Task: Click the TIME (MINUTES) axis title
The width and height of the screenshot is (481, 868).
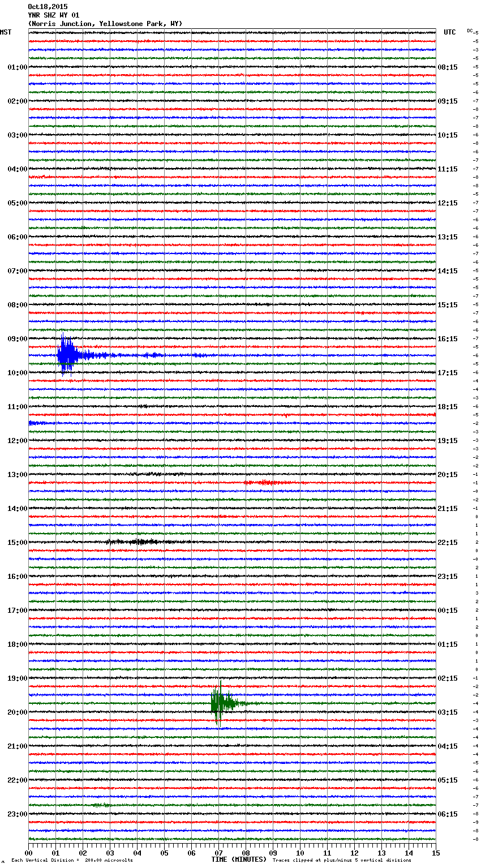Action: click(x=239, y=860)
